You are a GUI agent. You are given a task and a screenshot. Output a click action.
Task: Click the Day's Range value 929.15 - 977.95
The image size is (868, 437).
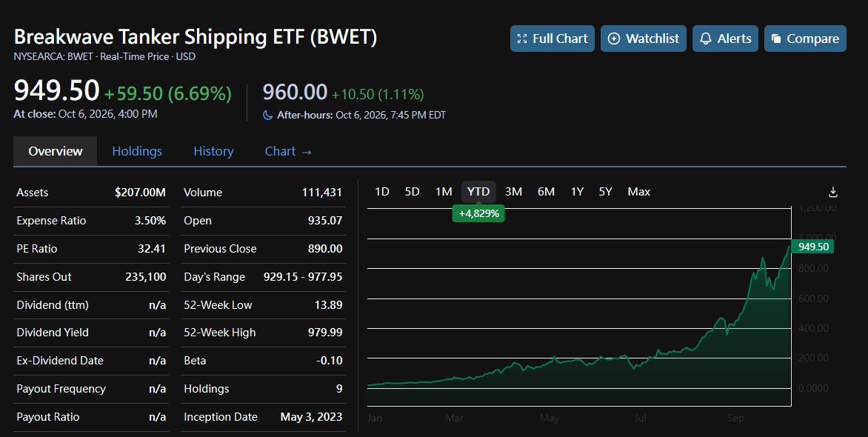(x=303, y=277)
